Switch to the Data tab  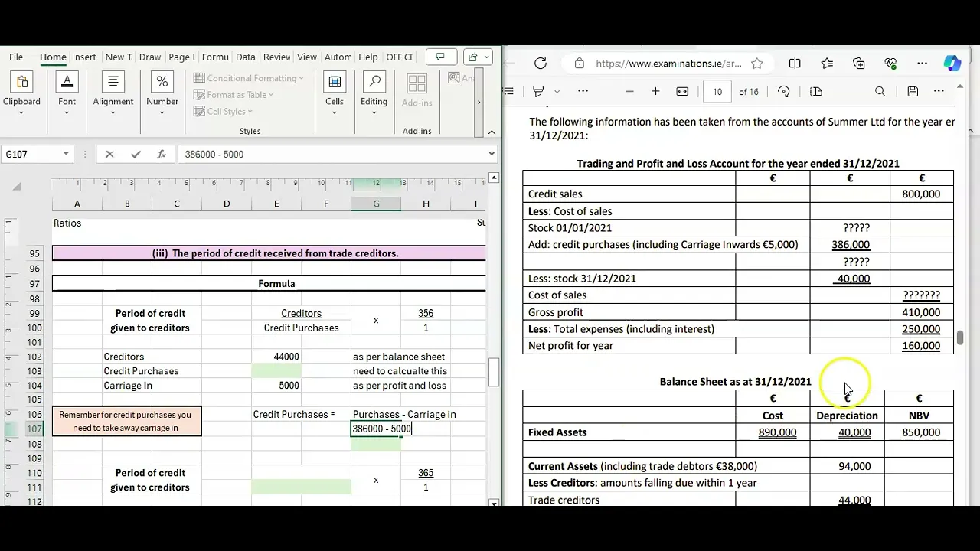[246, 57]
